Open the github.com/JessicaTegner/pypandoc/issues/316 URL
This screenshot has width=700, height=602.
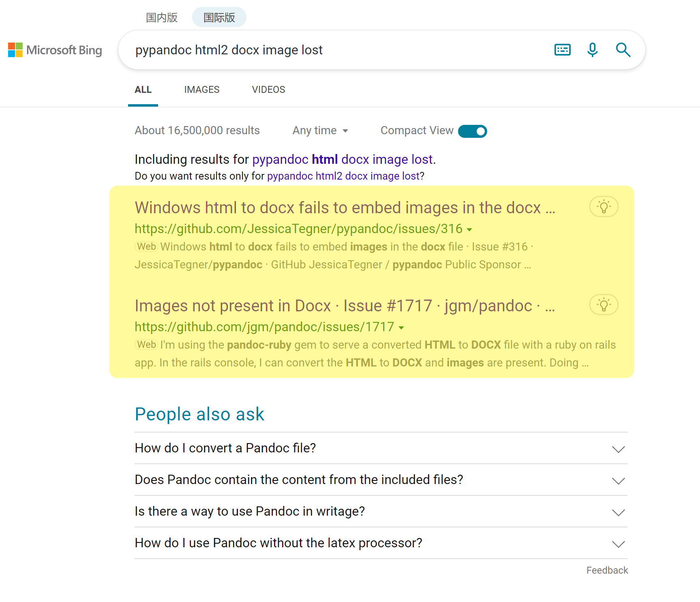[299, 229]
